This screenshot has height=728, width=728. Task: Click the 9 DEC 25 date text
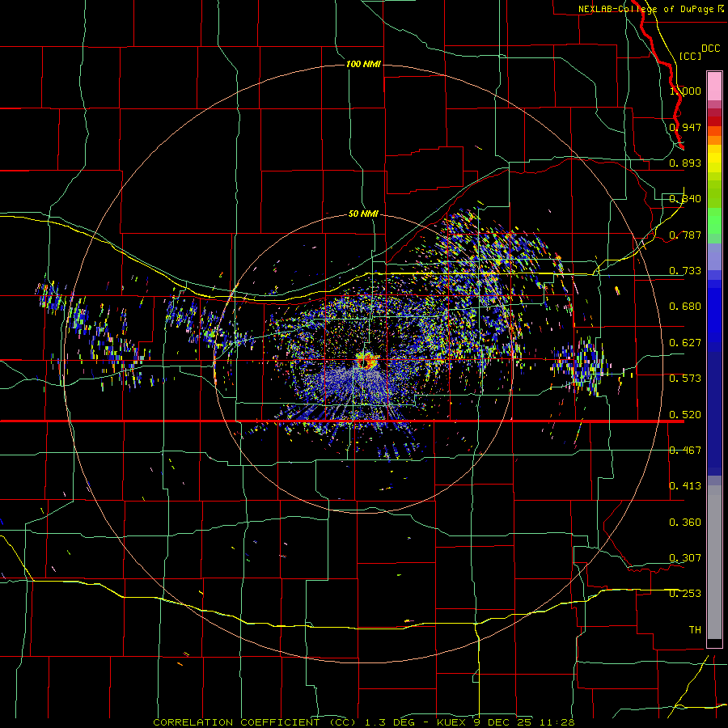[x=504, y=722]
